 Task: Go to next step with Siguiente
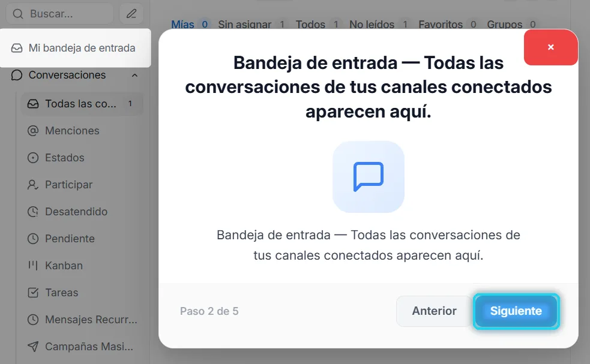(516, 311)
